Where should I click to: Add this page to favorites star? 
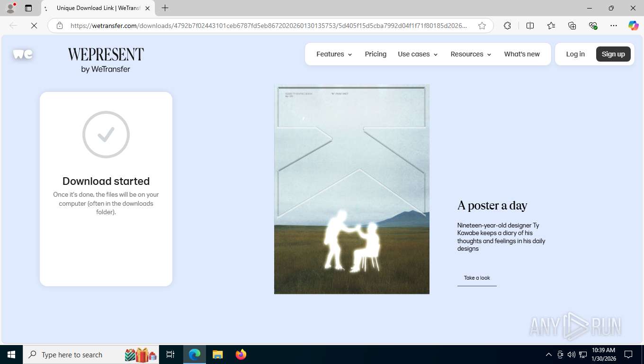(x=482, y=26)
